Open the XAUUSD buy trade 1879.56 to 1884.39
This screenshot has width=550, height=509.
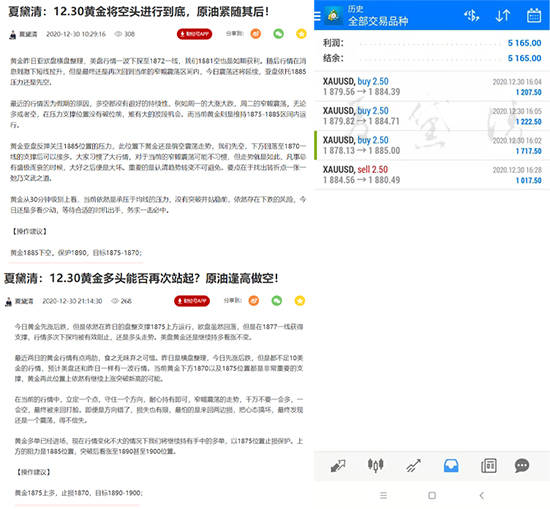coord(432,87)
